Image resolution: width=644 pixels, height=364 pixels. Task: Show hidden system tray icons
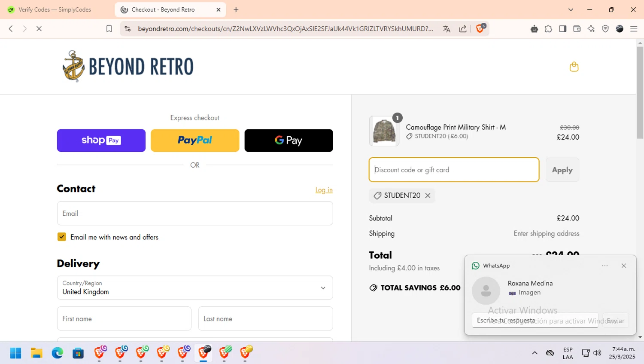(535, 353)
